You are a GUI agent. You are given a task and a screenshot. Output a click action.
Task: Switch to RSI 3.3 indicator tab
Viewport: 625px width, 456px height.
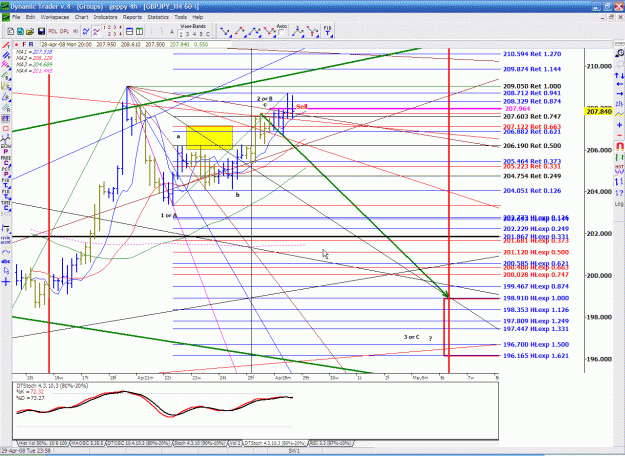coord(331,443)
